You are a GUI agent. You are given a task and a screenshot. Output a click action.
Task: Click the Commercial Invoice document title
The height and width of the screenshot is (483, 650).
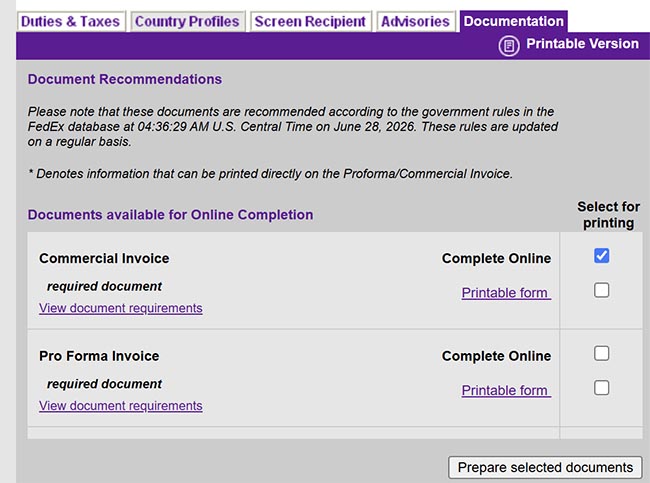[104, 258]
